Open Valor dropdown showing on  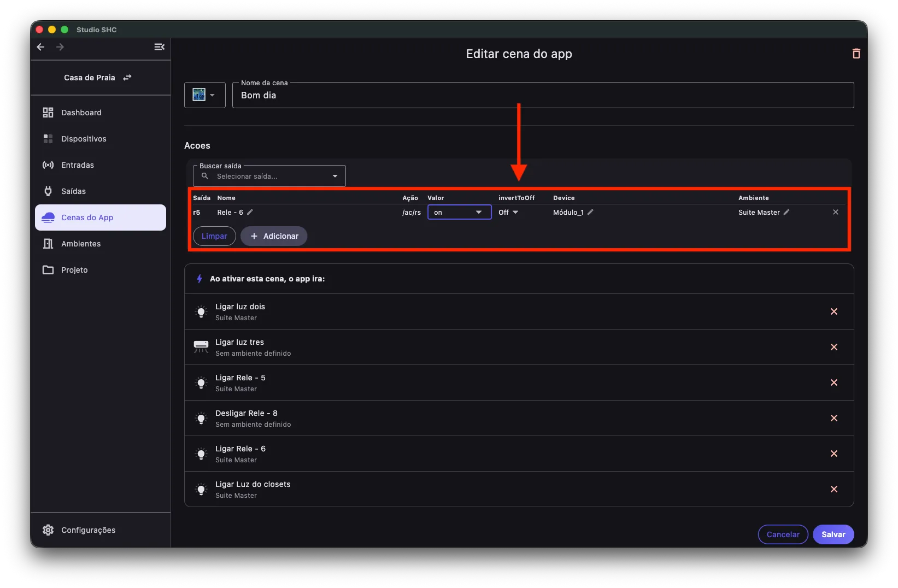click(459, 212)
